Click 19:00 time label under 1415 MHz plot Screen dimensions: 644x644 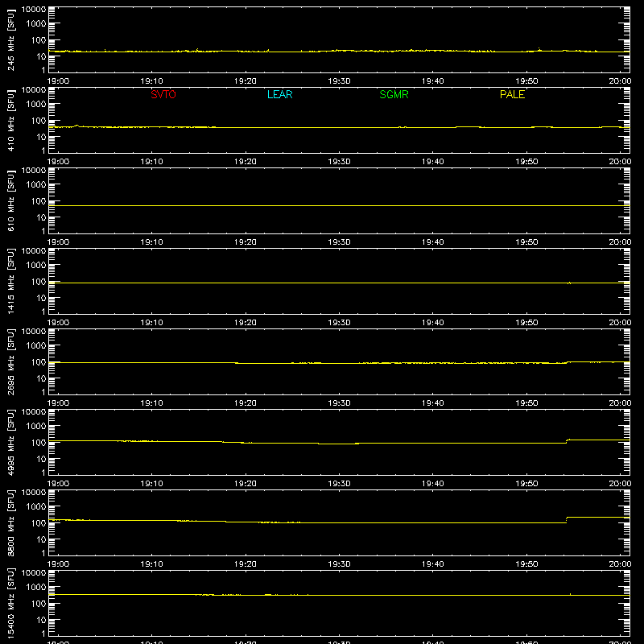[x=58, y=323]
